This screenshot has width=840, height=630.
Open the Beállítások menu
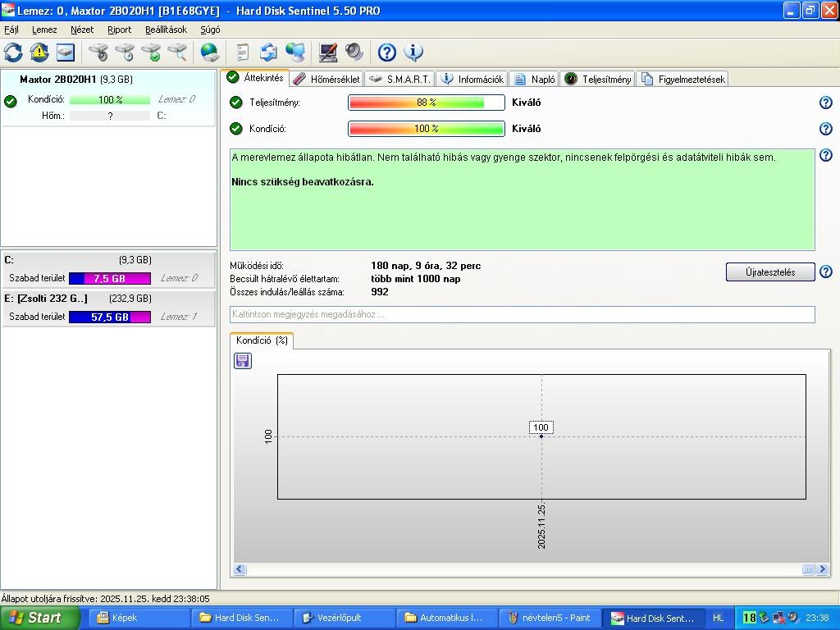pos(166,30)
